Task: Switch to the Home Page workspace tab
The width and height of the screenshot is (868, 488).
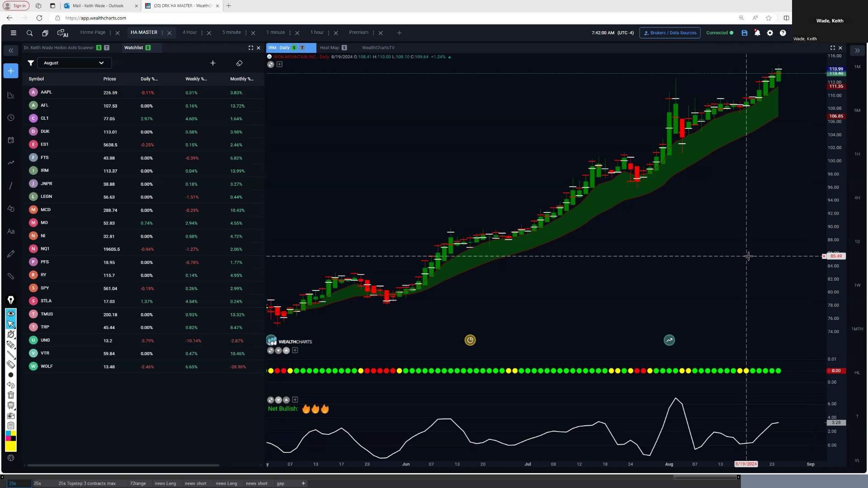Action: tap(93, 33)
